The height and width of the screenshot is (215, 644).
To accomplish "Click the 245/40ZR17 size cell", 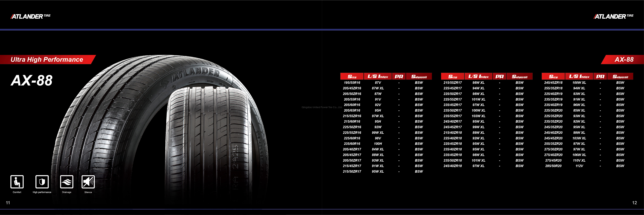I will [453, 121].
